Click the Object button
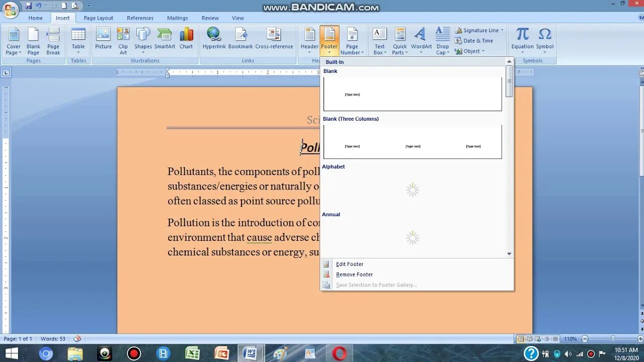 coord(469,51)
